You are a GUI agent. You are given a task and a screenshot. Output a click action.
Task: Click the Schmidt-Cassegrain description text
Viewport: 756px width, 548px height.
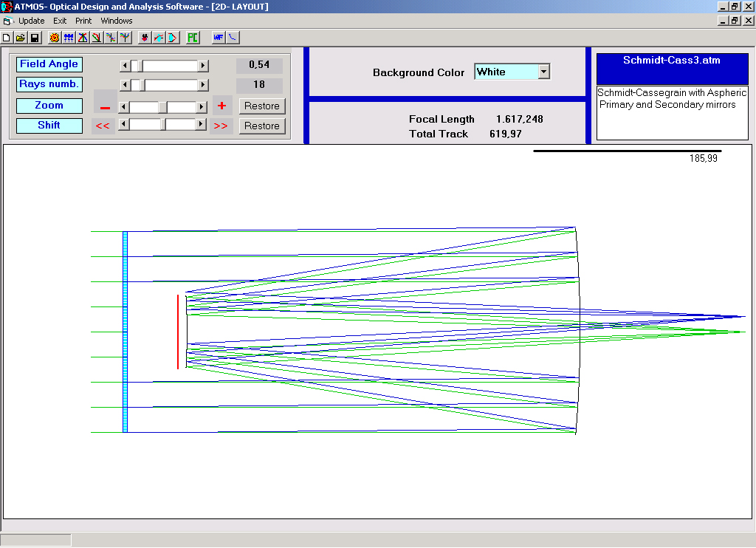click(x=672, y=98)
